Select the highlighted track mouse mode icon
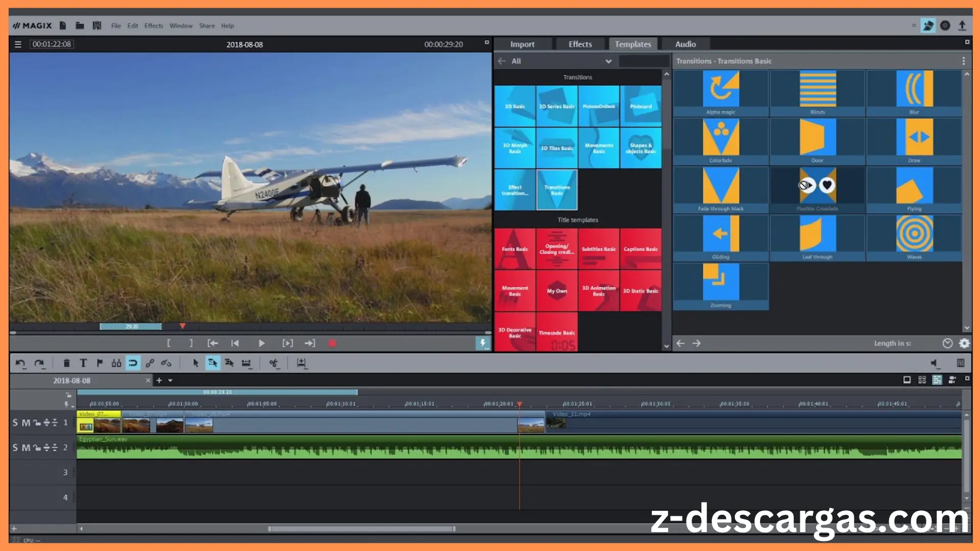Screen dimensions: 980x551 click(213, 363)
